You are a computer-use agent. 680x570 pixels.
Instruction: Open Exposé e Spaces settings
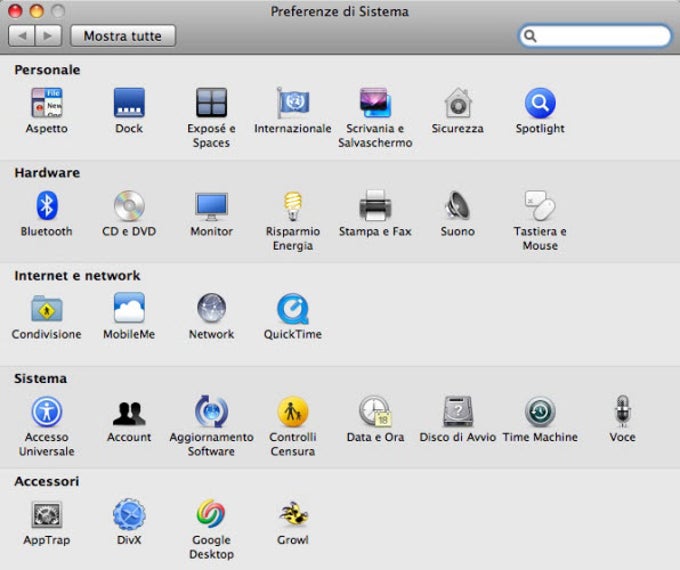[x=211, y=103]
